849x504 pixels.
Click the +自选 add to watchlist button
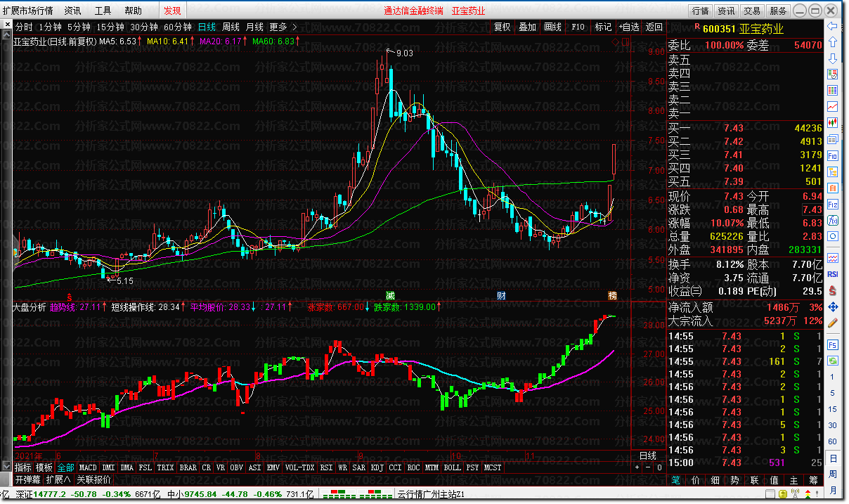(629, 27)
